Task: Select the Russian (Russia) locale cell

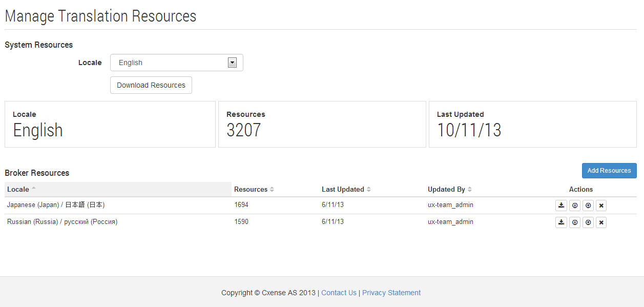Action: [118, 222]
